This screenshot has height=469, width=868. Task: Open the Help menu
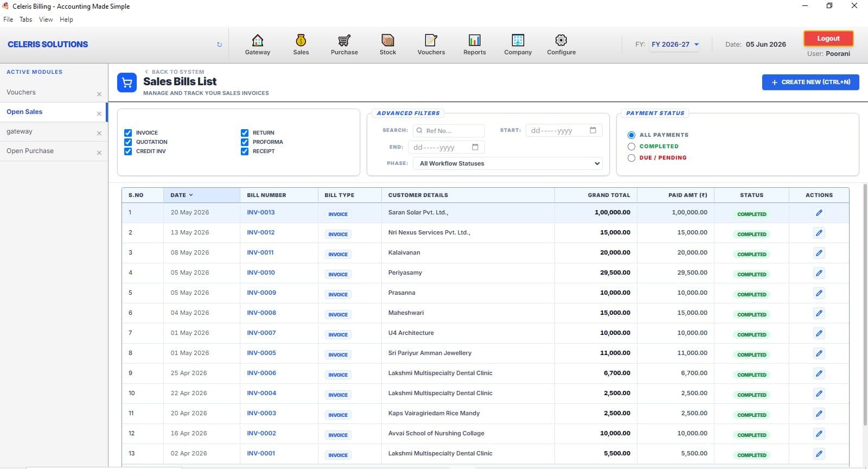click(66, 20)
